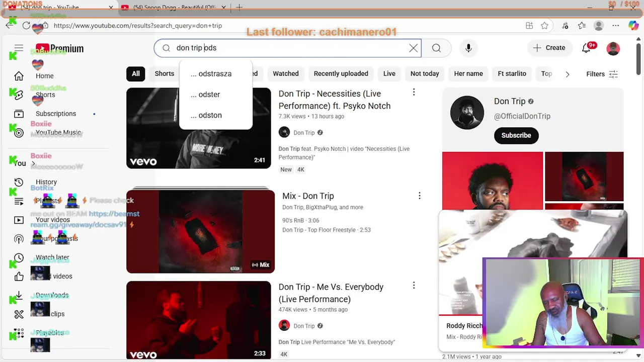Open YouTube Music in sidebar
Screen dimensions: 644x362
pos(58,133)
